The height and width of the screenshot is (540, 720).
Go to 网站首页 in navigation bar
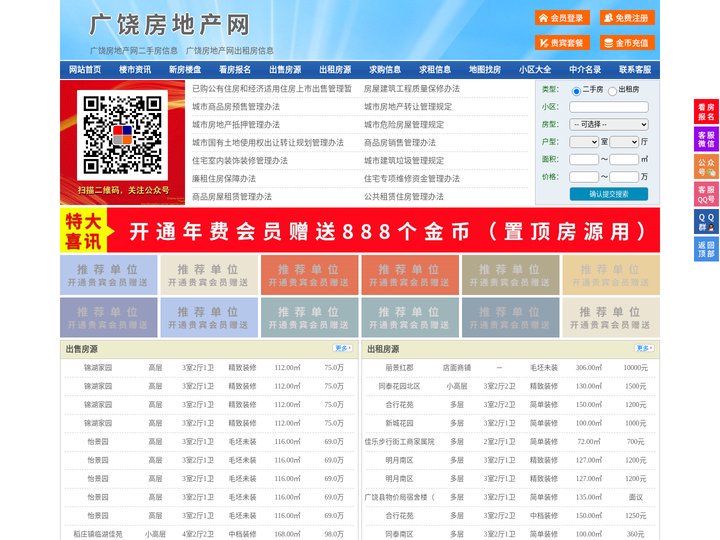tap(85, 70)
